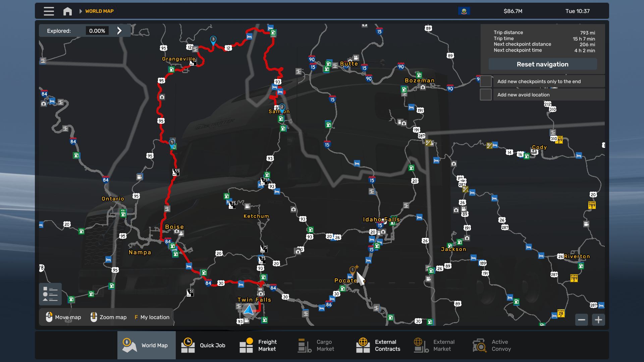This screenshot has height=362, width=644.
Task: Toggle add new avoid location checkbox
Action: [x=486, y=95]
